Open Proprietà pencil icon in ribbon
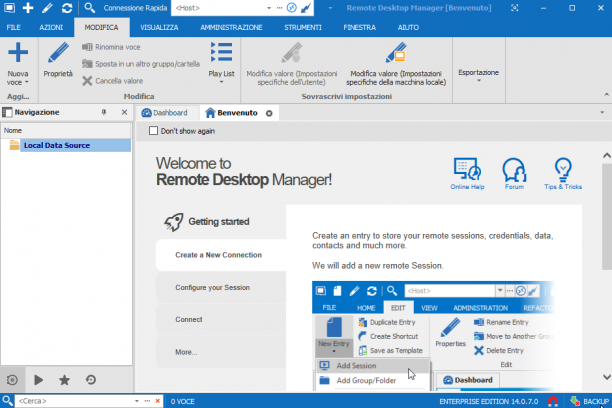The width and height of the screenshot is (612, 408). point(58,53)
